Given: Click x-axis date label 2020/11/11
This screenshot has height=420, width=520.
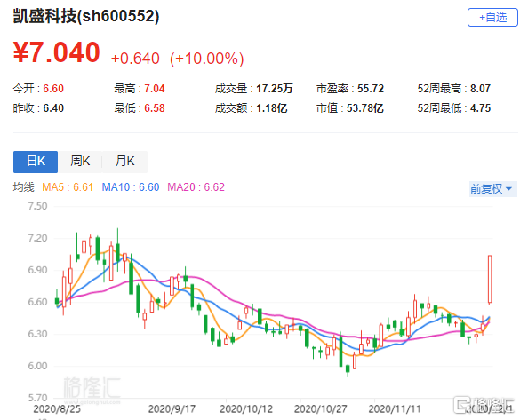Looking at the screenshot, I should click(395, 409).
